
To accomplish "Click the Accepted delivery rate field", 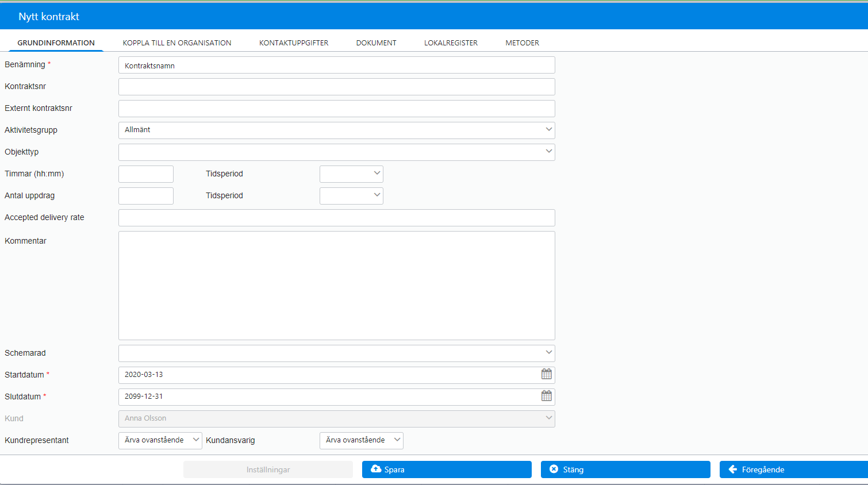I will tap(337, 218).
